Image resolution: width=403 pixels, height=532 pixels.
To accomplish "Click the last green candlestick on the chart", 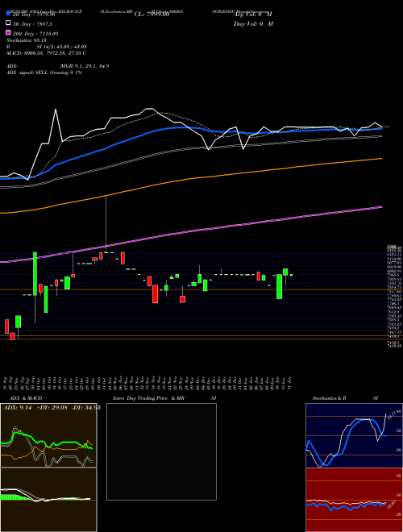I will (x=291, y=275).
